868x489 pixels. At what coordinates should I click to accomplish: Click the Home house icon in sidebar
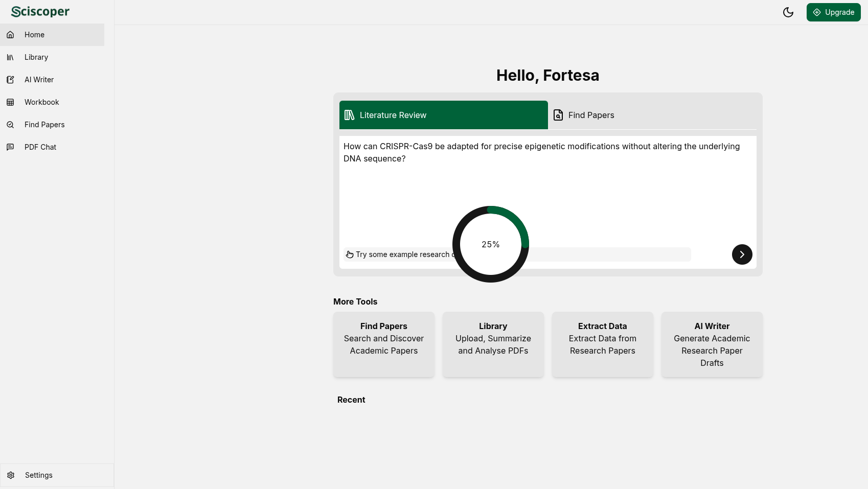[x=10, y=35]
